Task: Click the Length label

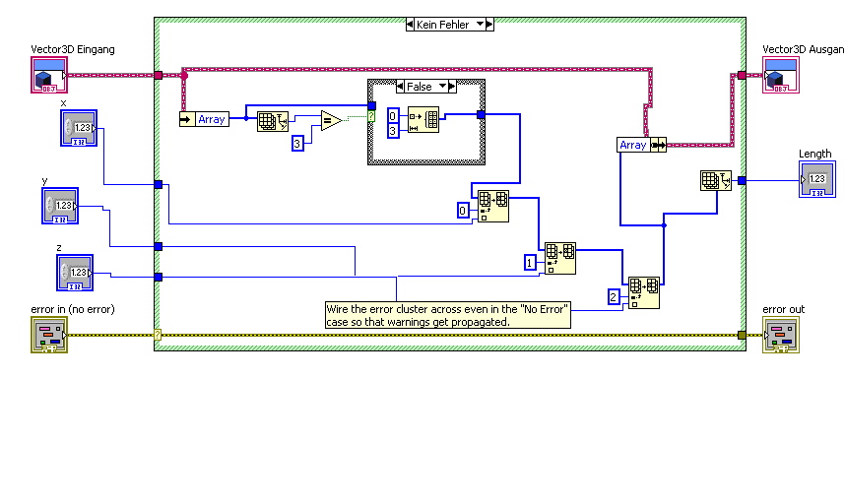Action: coord(814,154)
